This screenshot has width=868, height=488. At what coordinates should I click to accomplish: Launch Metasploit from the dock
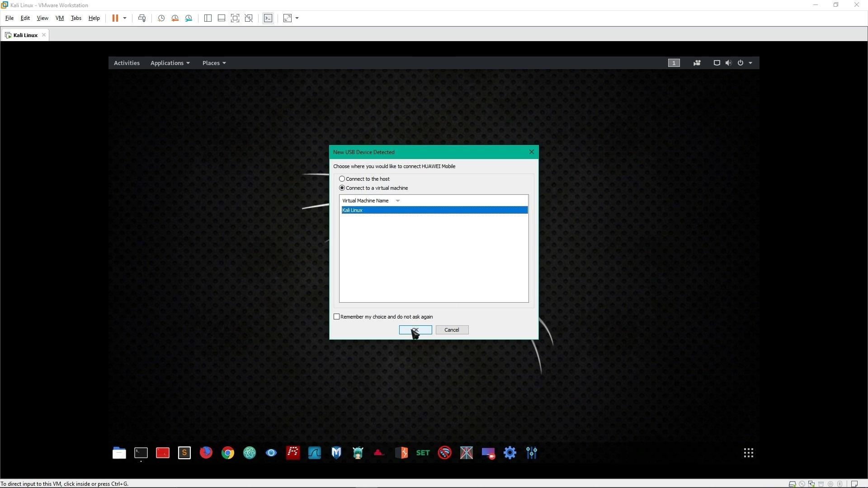[x=336, y=453]
